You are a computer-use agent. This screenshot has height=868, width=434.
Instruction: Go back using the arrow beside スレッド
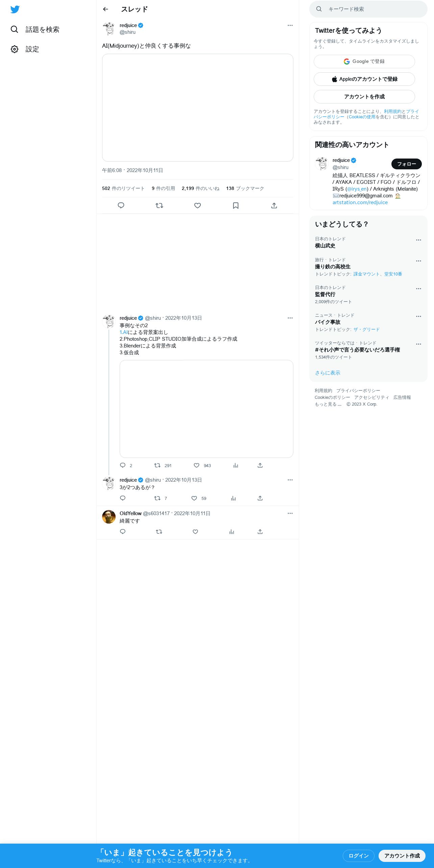tap(105, 9)
